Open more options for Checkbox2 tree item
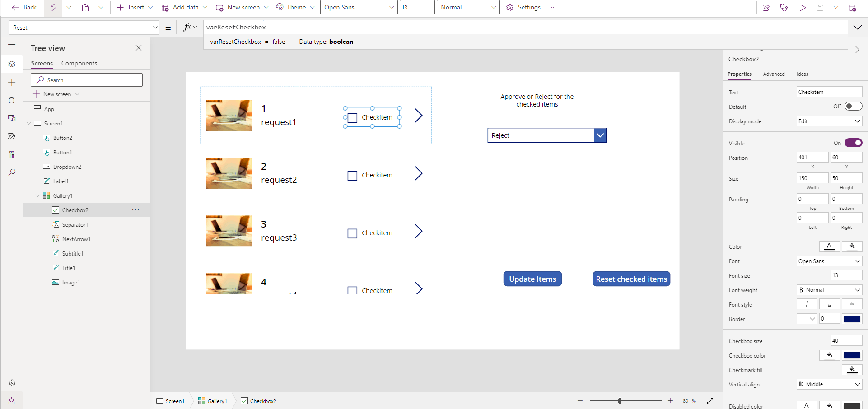 135,210
